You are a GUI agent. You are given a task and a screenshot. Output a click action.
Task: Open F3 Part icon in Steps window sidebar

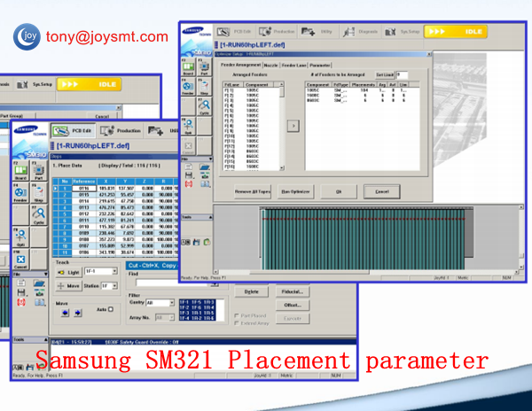point(39,171)
